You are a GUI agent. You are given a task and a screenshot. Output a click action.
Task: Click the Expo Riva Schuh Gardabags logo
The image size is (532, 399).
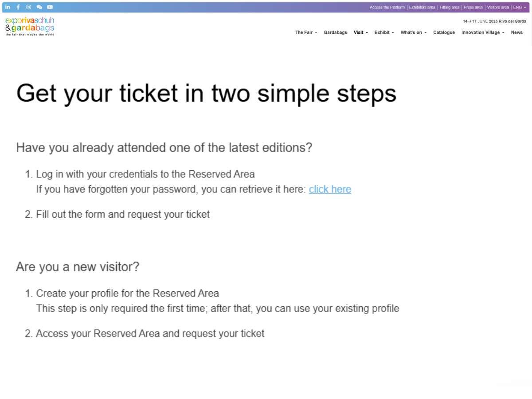30,27
